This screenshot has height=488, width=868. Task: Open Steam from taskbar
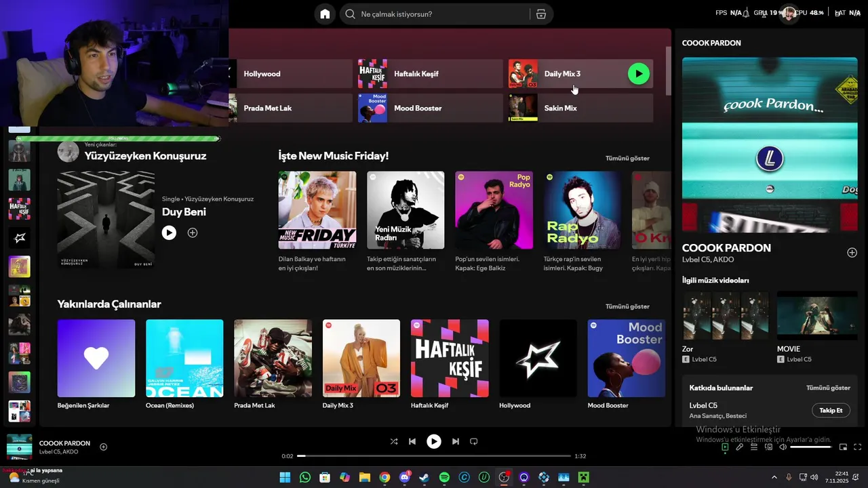tap(424, 477)
